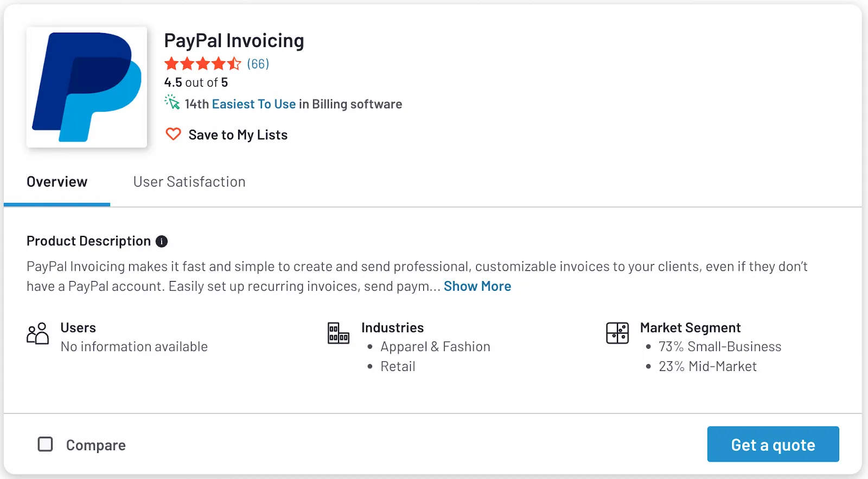The width and height of the screenshot is (868, 479).
Task: Click the Product Description info icon
Action: (x=162, y=241)
